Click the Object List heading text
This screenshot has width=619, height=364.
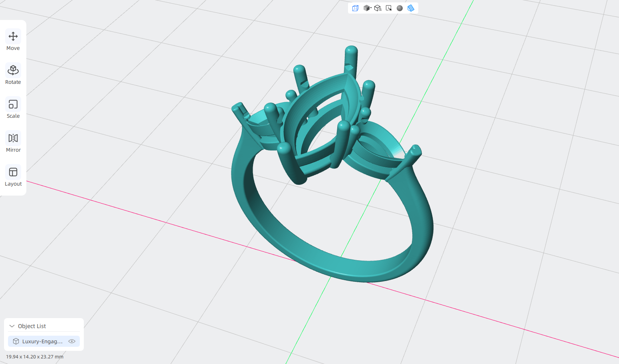pyautogui.click(x=32, y=326)
